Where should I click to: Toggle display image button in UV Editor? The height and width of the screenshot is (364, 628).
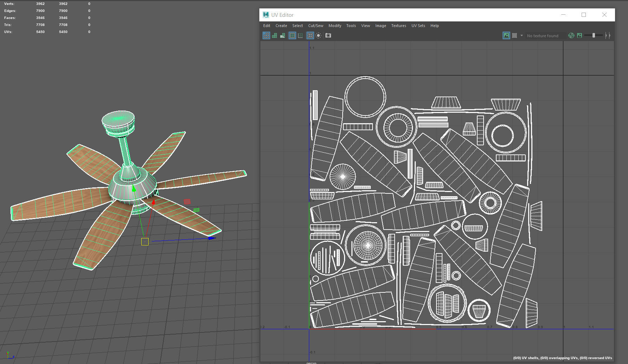(506, 35)
